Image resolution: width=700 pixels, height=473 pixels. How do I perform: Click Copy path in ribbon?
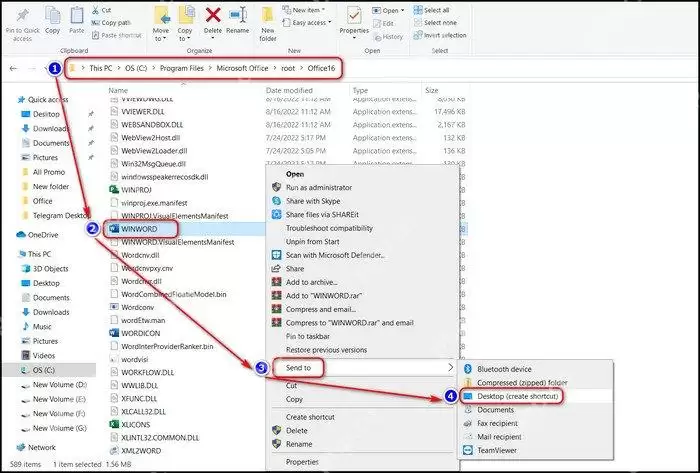click(x=111, y=22)
